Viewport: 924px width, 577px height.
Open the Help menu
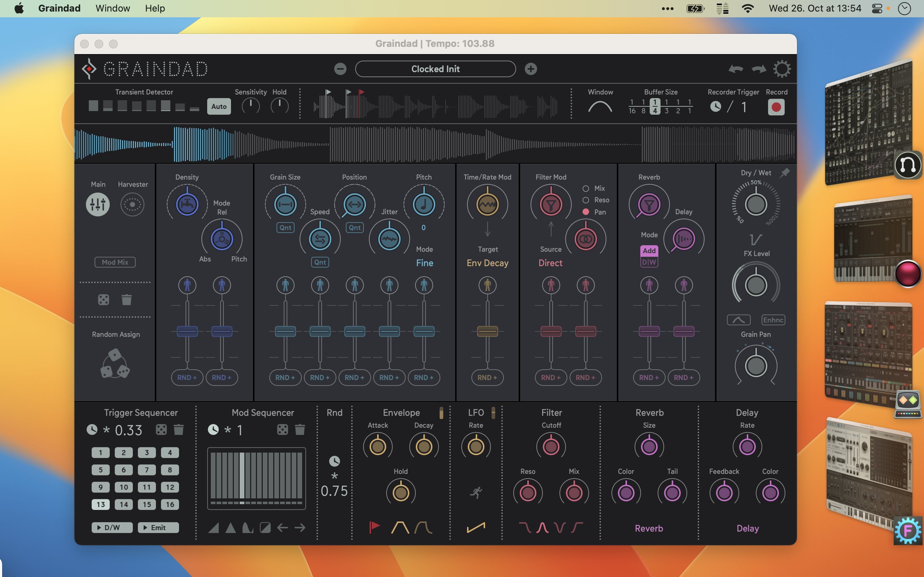pos(154,8)
